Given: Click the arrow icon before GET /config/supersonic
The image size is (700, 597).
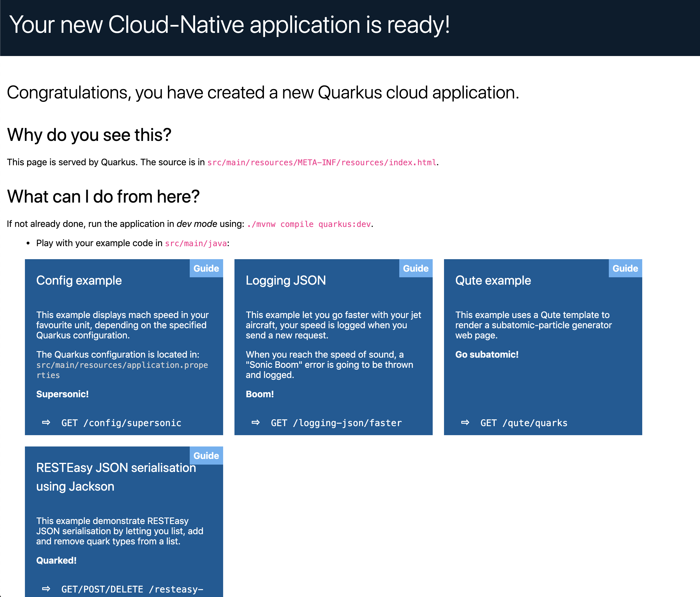Looking at the screenshot, I should 46,422.
